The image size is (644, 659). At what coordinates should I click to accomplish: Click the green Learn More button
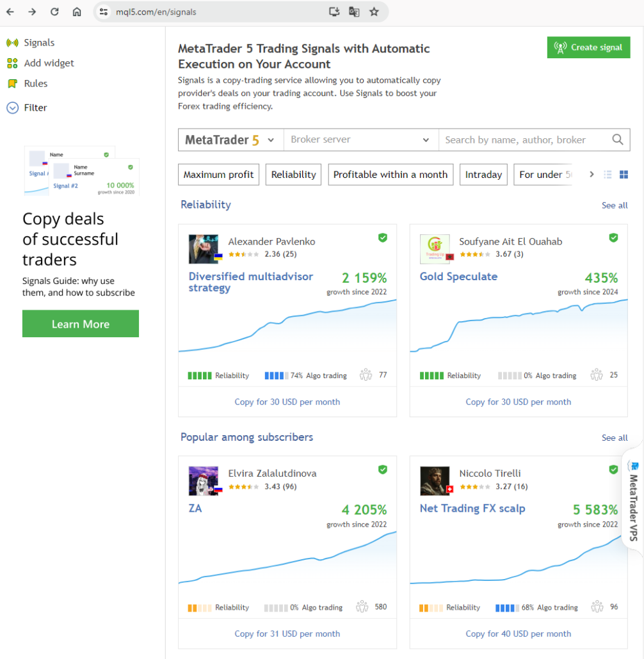pos(80,324)
